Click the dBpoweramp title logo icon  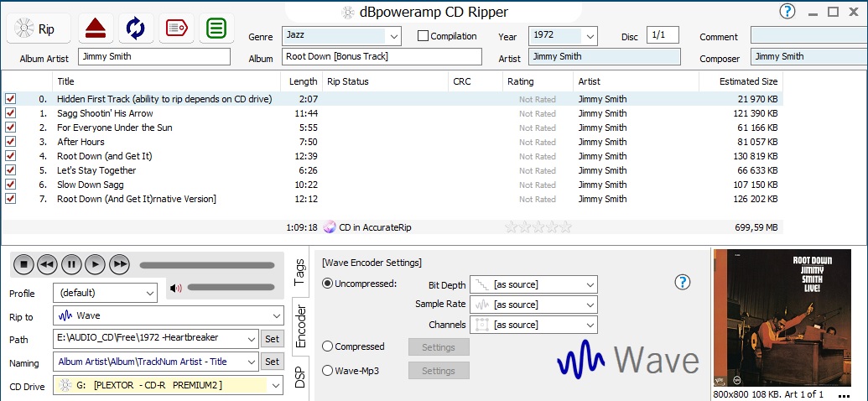348,13
